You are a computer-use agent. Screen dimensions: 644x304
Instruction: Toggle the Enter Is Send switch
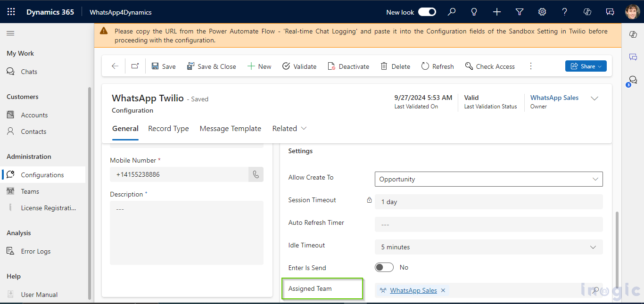pyautogui.click(x=384, y=267)
